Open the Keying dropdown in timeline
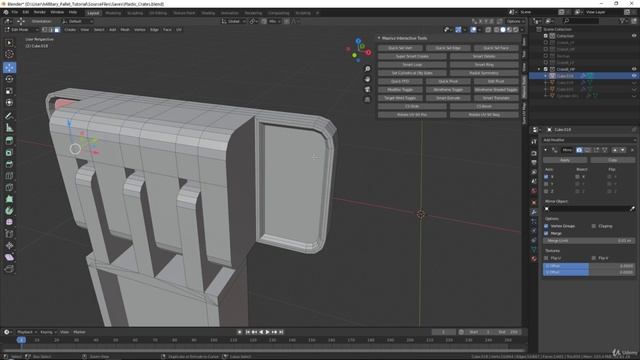This screenshot has width=640, height=360. click(48, 332)
